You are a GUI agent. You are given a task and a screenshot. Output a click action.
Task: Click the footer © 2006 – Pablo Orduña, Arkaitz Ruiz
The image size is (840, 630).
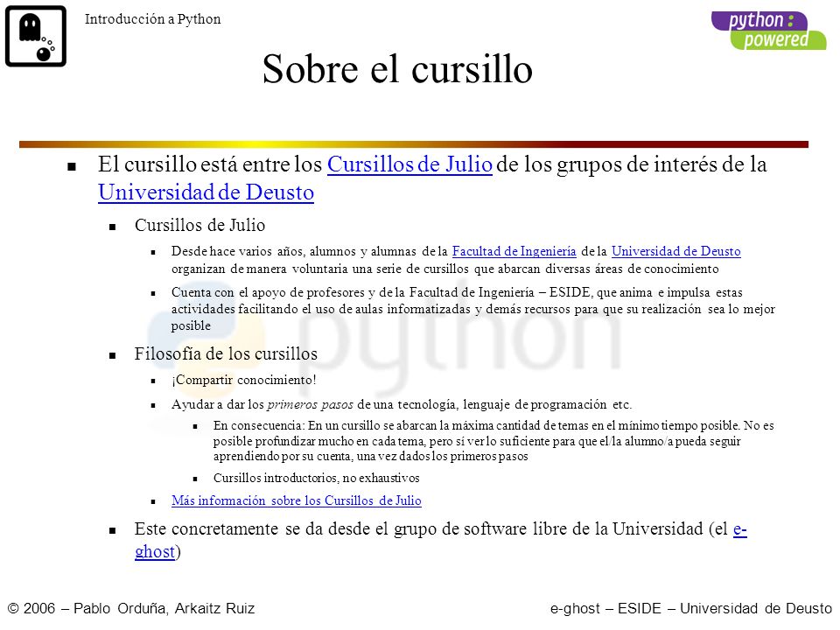132,609
